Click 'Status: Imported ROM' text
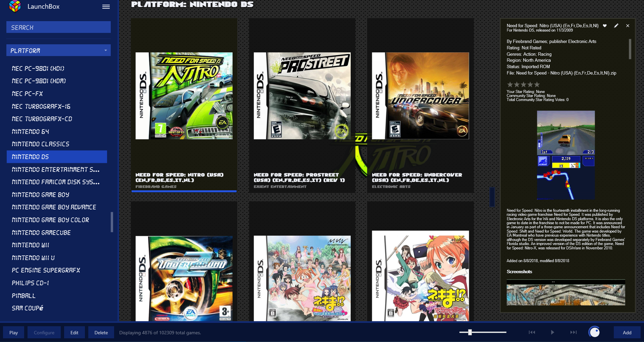The image size is (644, 342). (528, 66)
